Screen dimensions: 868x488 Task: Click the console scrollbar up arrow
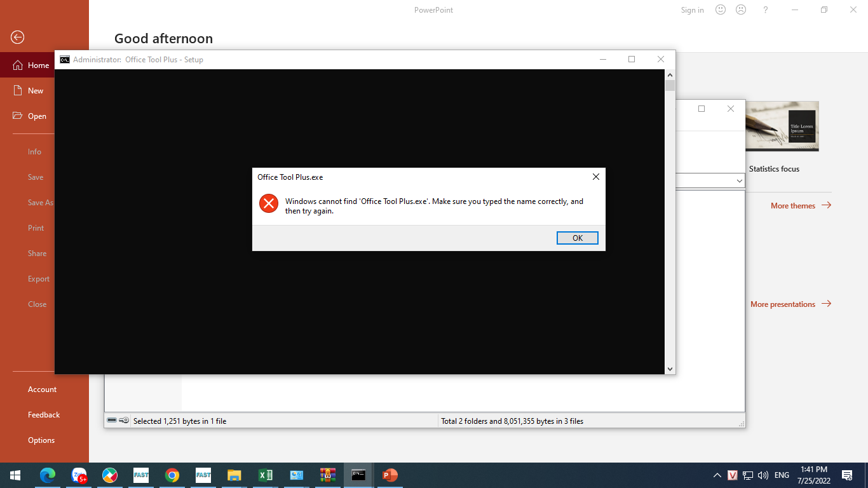pyautogui.click(x=670, y=75)
